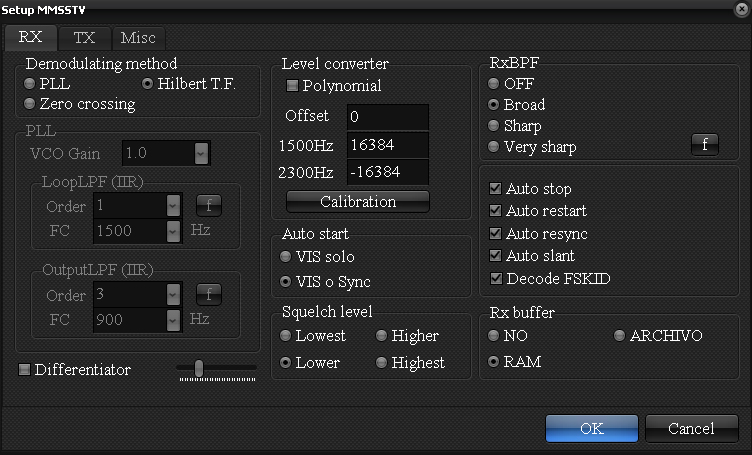This screenshot has height=455, width=752.
Task: Choose Very sharp RxBPF option
Action: tap(494, 146)
